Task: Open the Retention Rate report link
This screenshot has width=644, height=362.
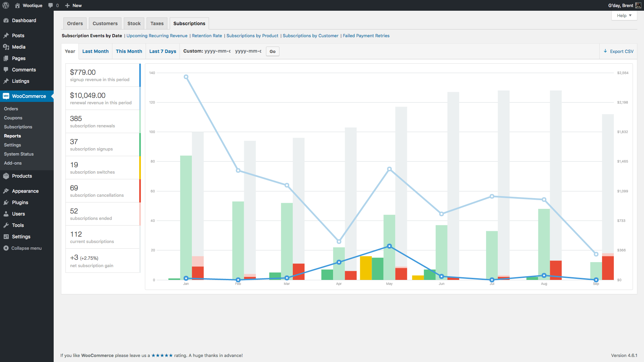Action: pyautogui.click(x=207, y=36)
